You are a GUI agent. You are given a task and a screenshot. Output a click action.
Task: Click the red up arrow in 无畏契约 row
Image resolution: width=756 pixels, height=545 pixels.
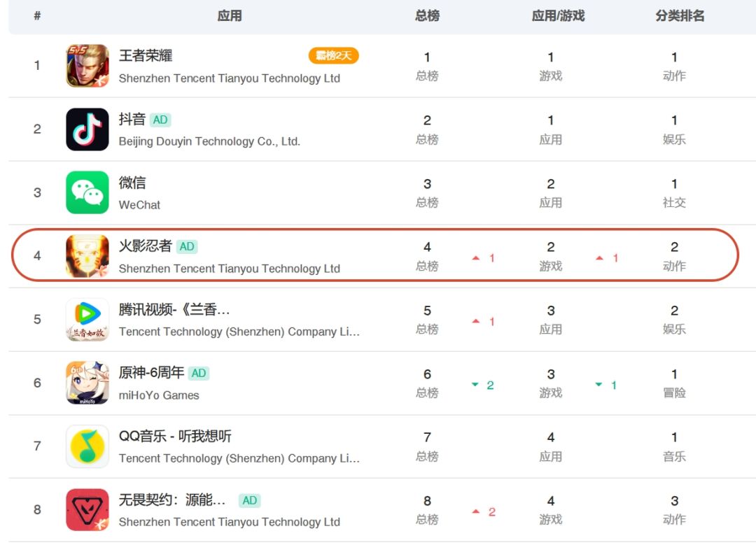click(476, 511)
